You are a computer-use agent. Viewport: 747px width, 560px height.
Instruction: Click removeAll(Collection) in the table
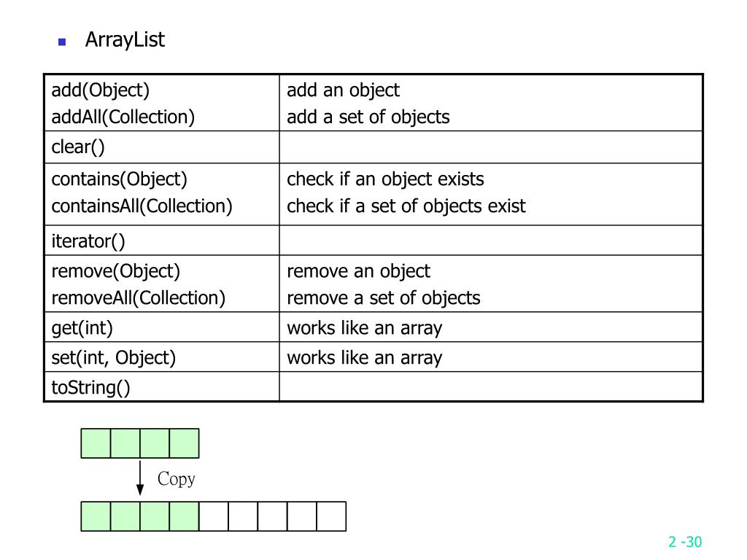coord(138,298)
